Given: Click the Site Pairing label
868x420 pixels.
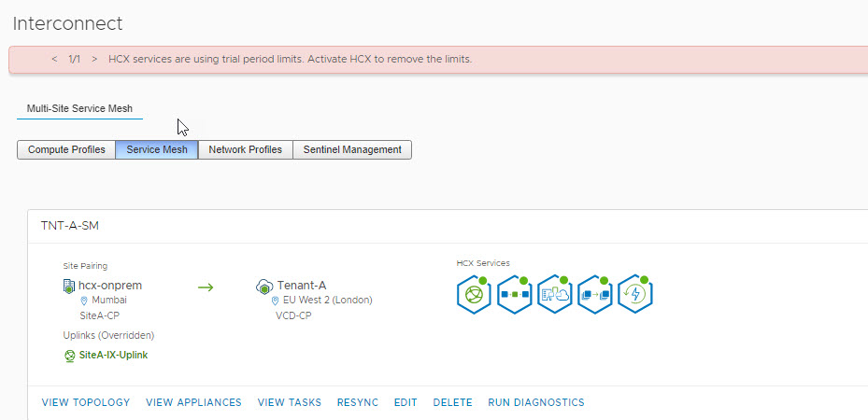Looking at the screenshot, I should [85, 266].
